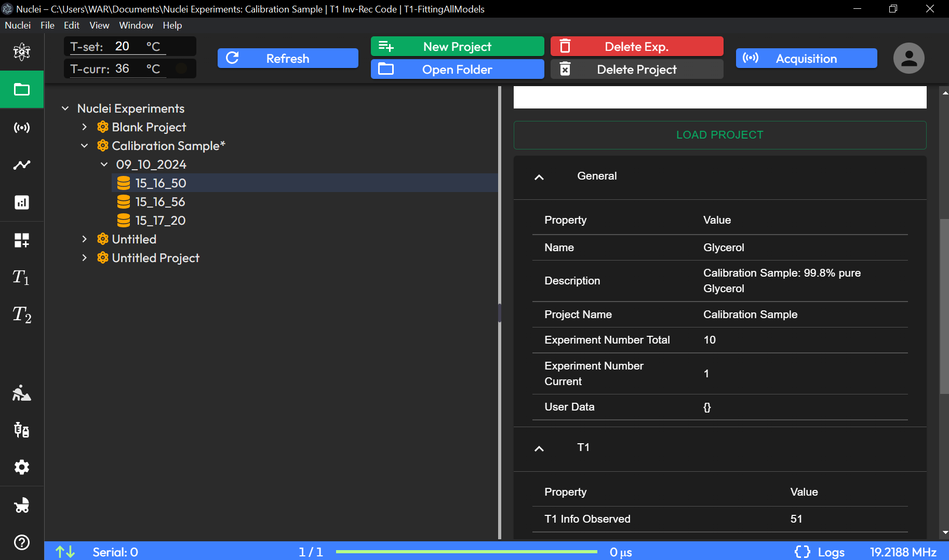Screen dimensions: 949x560
Task: Click the green progress bar in status bar
Action: tap(466, 552)
